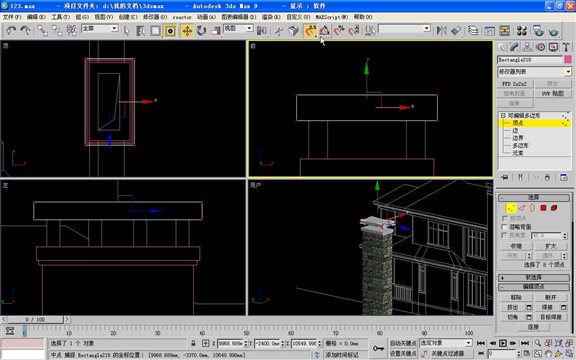Open the Modifier List dropdown

534,72
